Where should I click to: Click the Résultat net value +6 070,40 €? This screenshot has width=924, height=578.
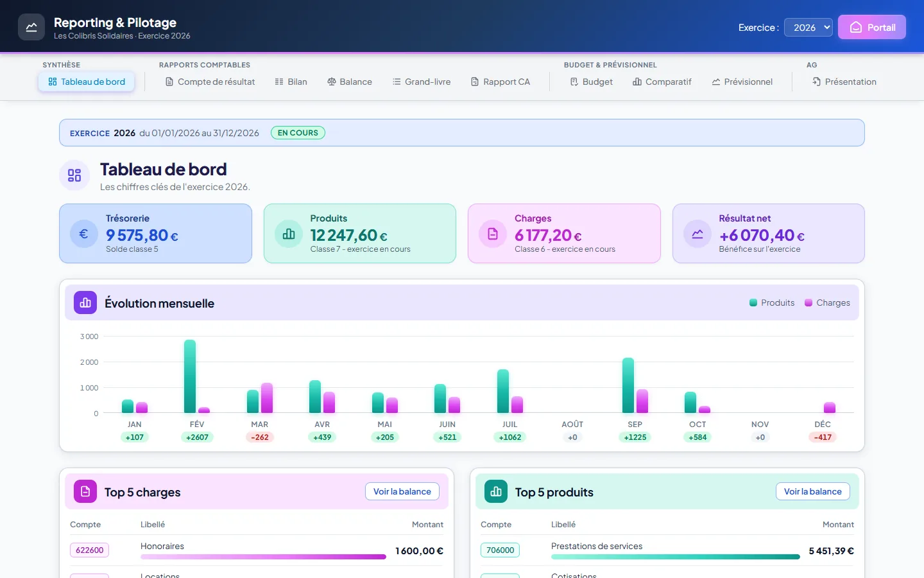762,236
